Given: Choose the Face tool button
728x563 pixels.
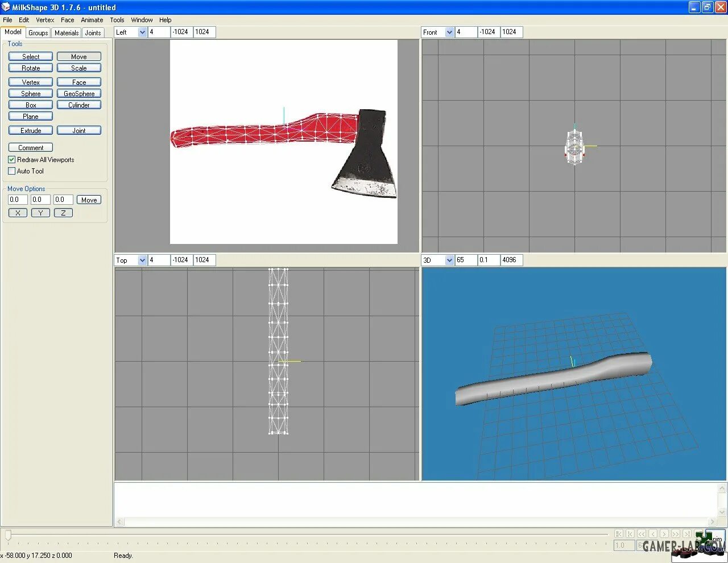Looking at the screenshot, I should 79,82.
